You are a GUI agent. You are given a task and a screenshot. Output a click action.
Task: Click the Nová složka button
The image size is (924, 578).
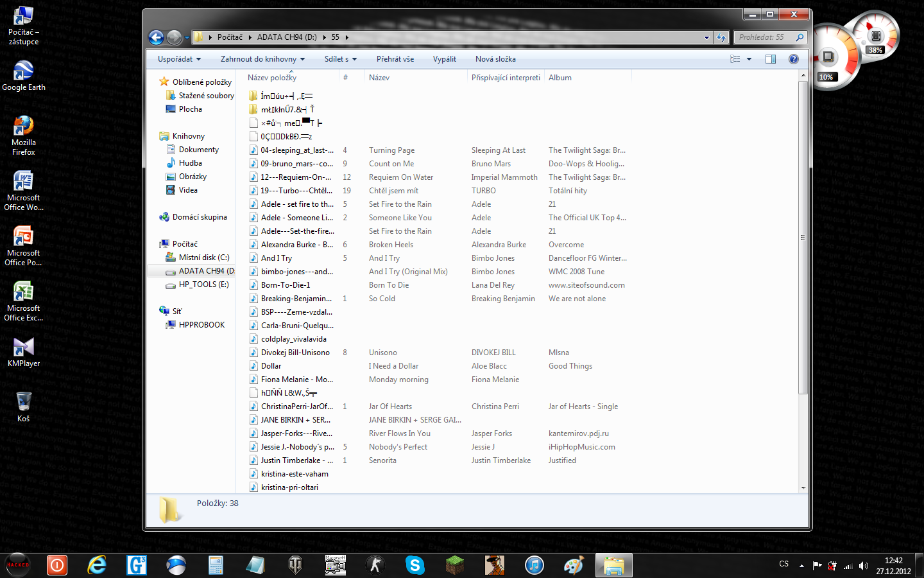pyautogui.click(x=495, y=59)
